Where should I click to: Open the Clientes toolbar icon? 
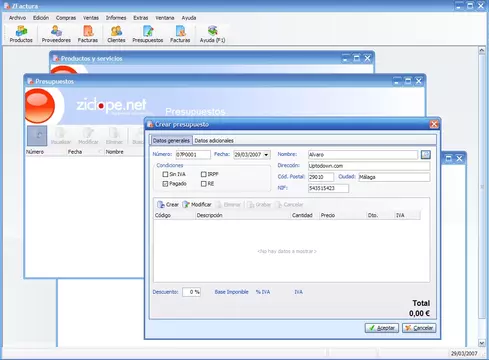tap(116, 34)
